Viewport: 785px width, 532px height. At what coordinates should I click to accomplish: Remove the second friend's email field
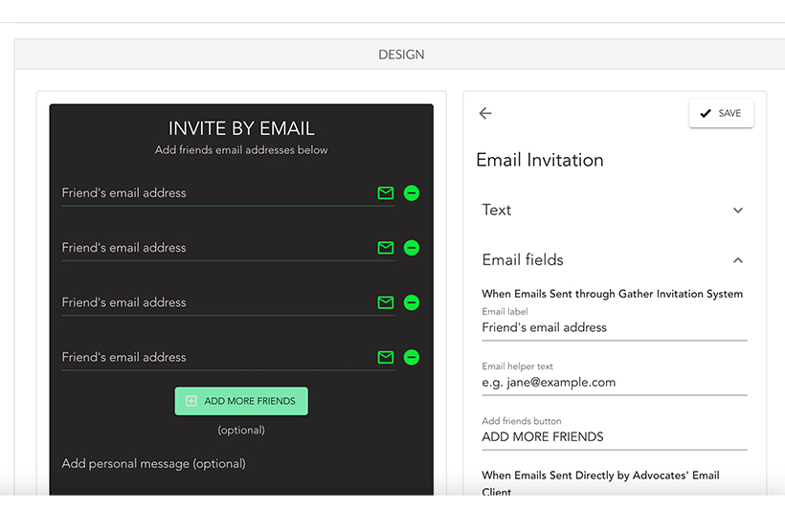pos(412,248)
